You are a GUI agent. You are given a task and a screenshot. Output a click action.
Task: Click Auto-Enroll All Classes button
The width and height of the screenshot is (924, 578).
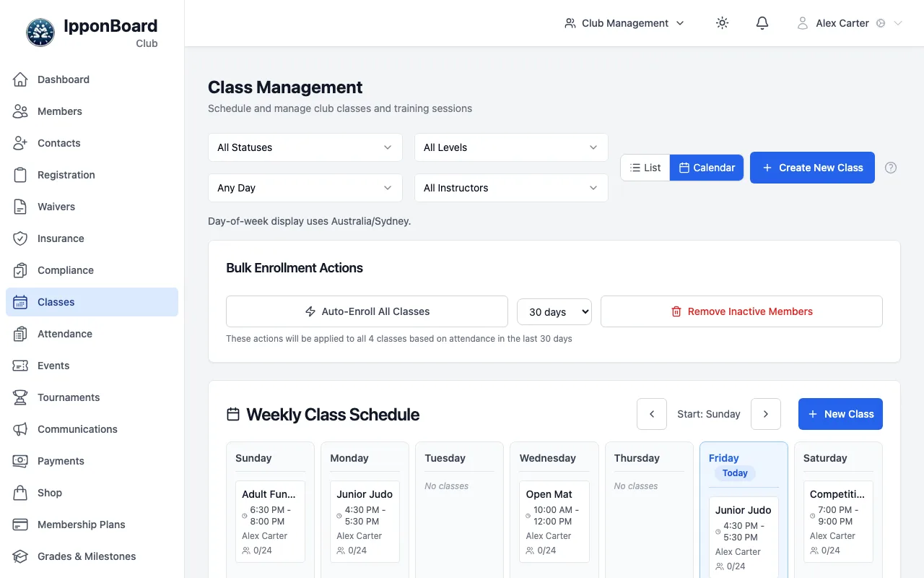tap(367, 311)
